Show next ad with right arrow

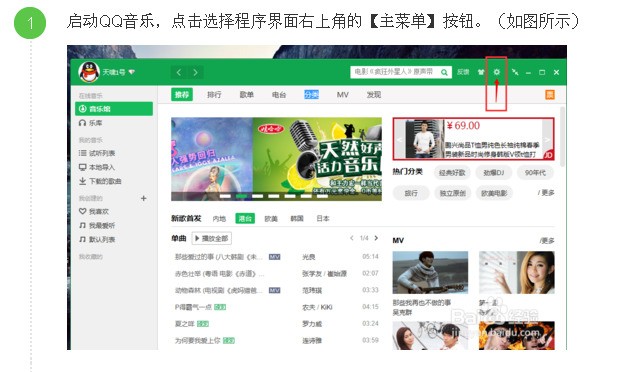pos(547,140)
